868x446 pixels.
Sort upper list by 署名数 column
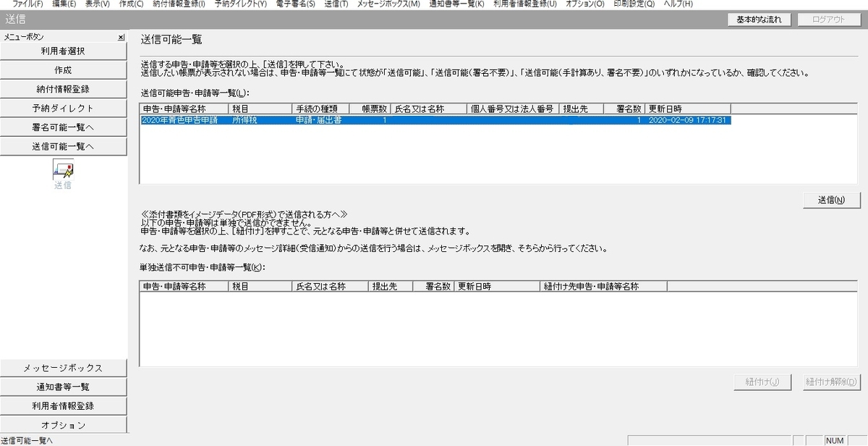click(624, 109)
